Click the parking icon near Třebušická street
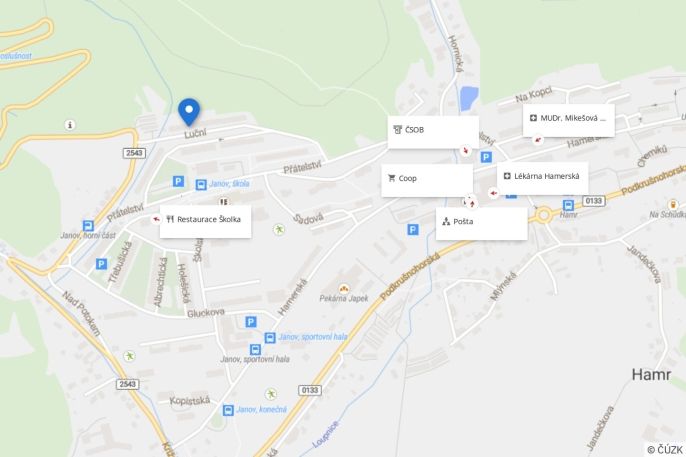686x457 pixels. [x=102, y=264]
